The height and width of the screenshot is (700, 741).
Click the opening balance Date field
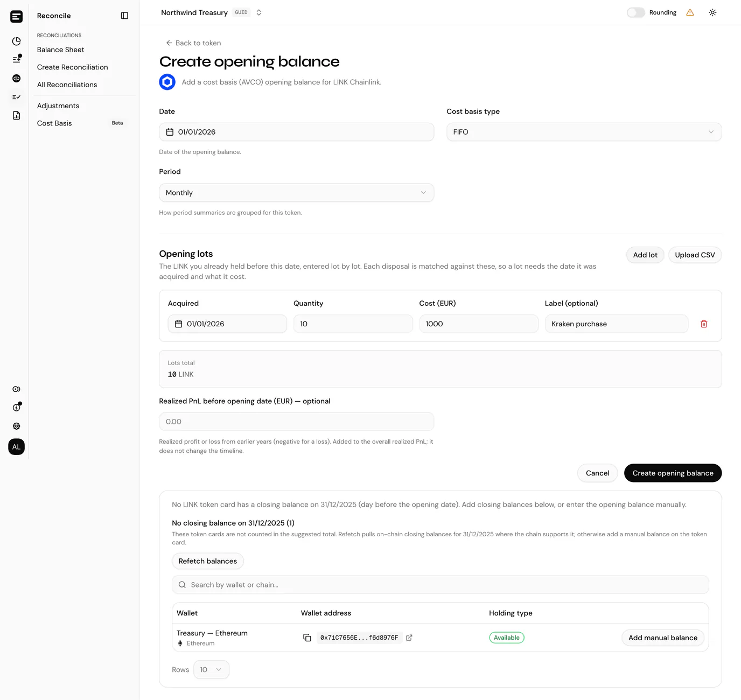(x=296, y=132)
